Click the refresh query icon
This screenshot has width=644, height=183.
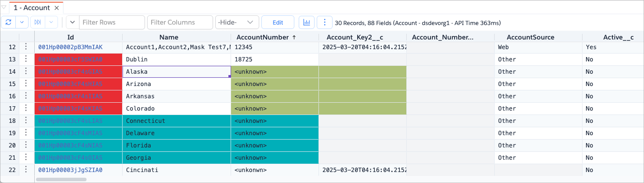pos(9,22)
